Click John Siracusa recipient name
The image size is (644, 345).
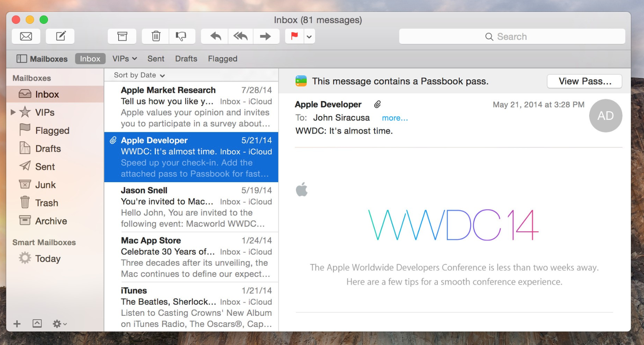click(x=341, y=118)
